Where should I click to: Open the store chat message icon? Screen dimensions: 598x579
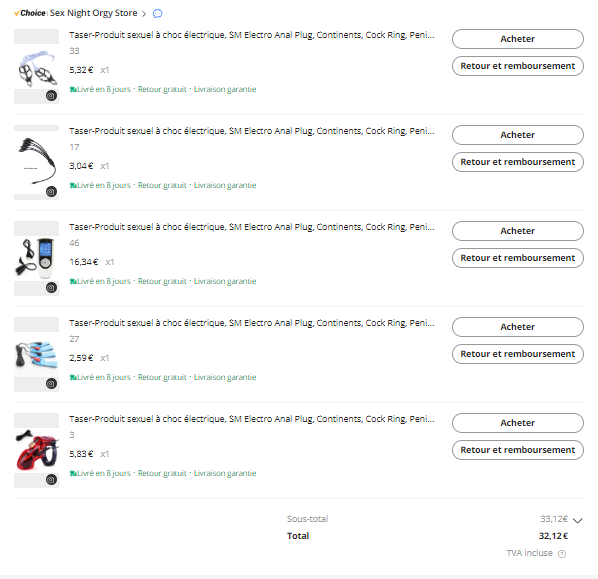pos(158,14)
